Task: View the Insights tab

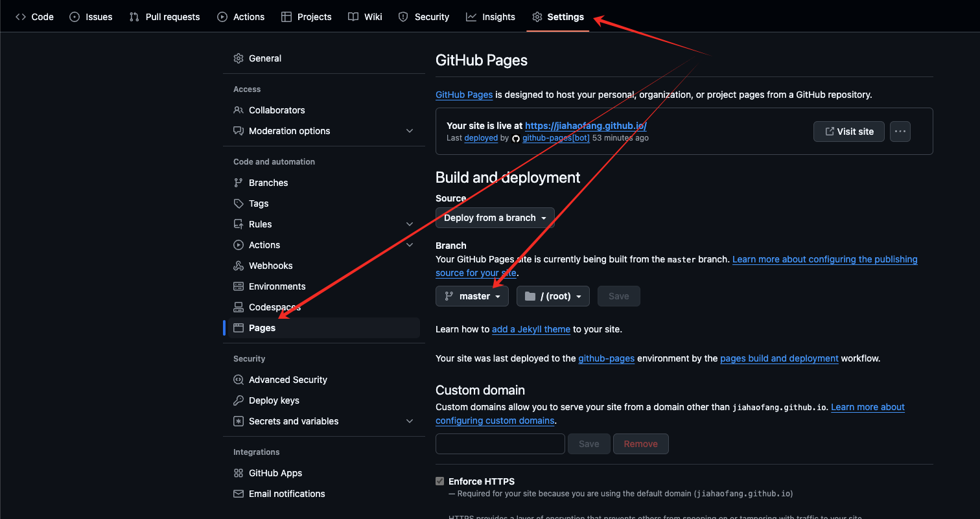Action: [x=491, y=17]
